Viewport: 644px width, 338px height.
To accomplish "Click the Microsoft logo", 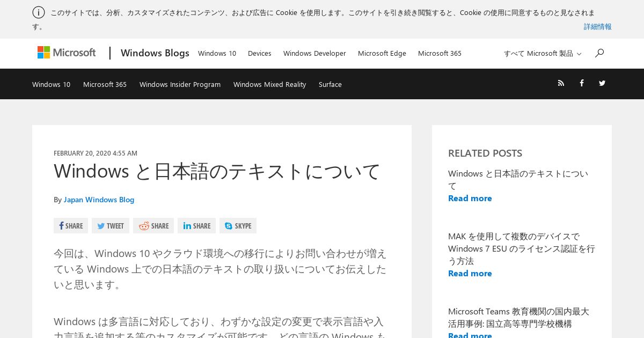I will (67, 53).
